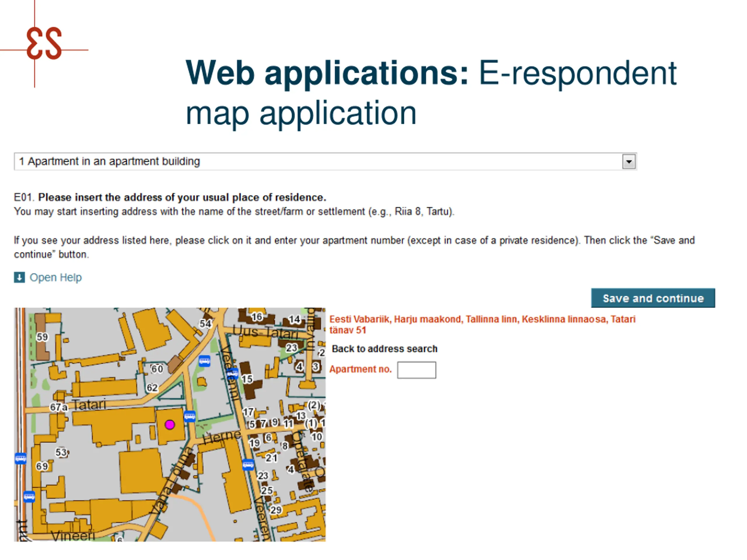This screenshot has width=747, height=560.
Task: Click bus stop icon next to magenta marker
Action: pyautogui.click(x=189, y=416)
